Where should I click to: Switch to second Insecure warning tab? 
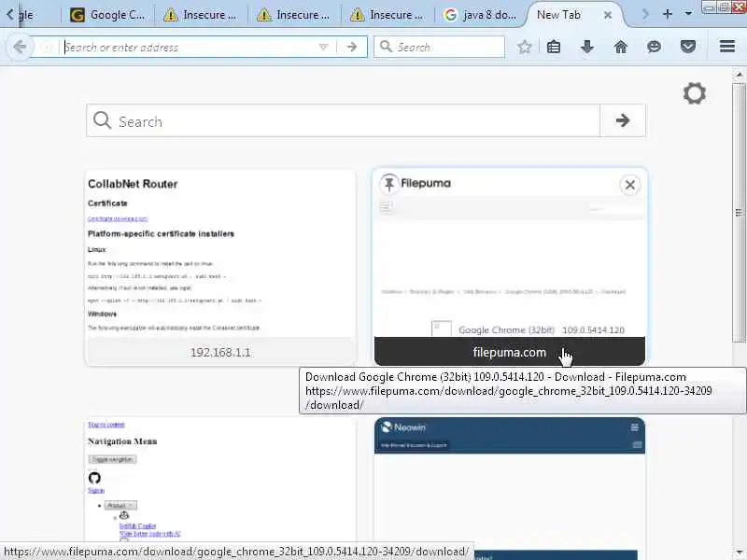click(x=293, y=15)
